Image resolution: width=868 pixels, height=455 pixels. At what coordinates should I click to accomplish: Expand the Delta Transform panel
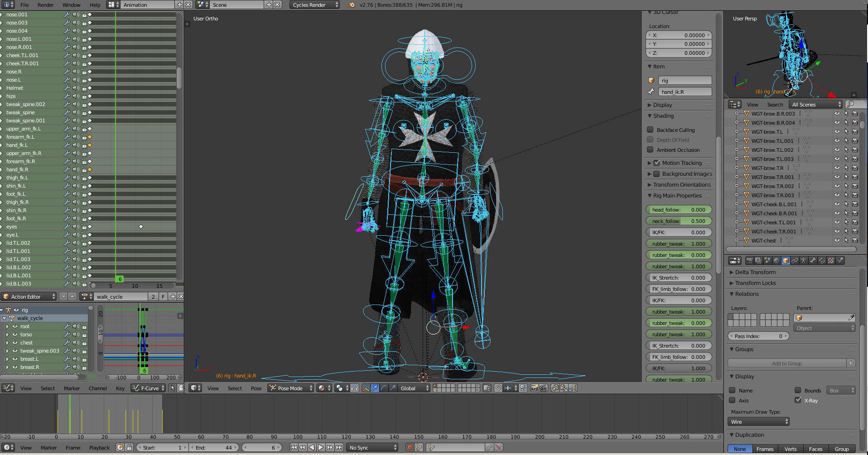pyautogui.click(x=755, y=272)
